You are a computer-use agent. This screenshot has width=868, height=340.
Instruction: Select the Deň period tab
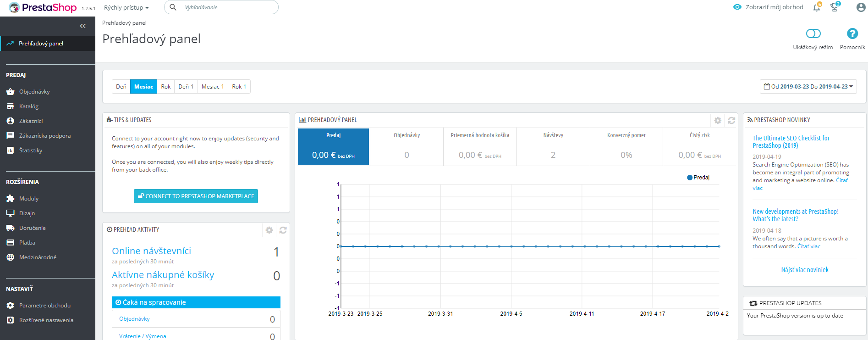(x=121, y=87)
